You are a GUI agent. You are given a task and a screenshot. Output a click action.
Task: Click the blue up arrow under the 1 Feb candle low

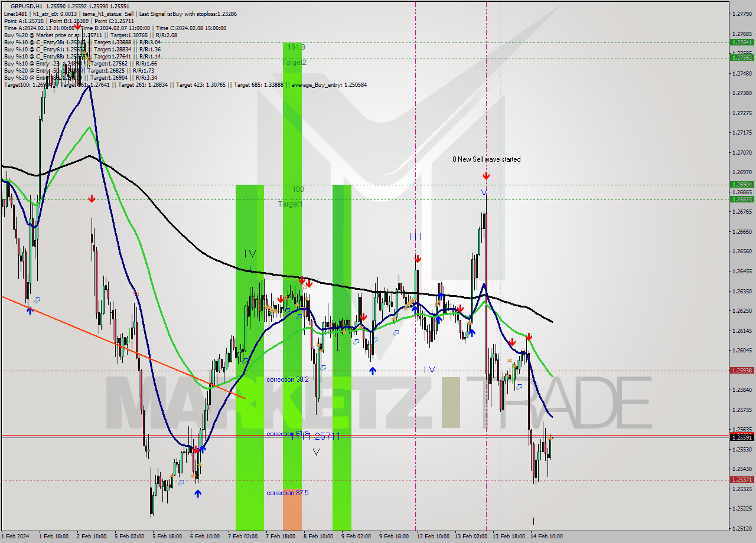tap(30, 310)
